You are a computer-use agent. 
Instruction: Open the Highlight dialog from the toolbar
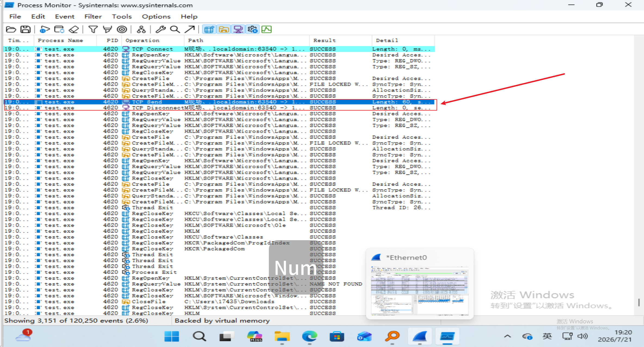tap(107, 29)
